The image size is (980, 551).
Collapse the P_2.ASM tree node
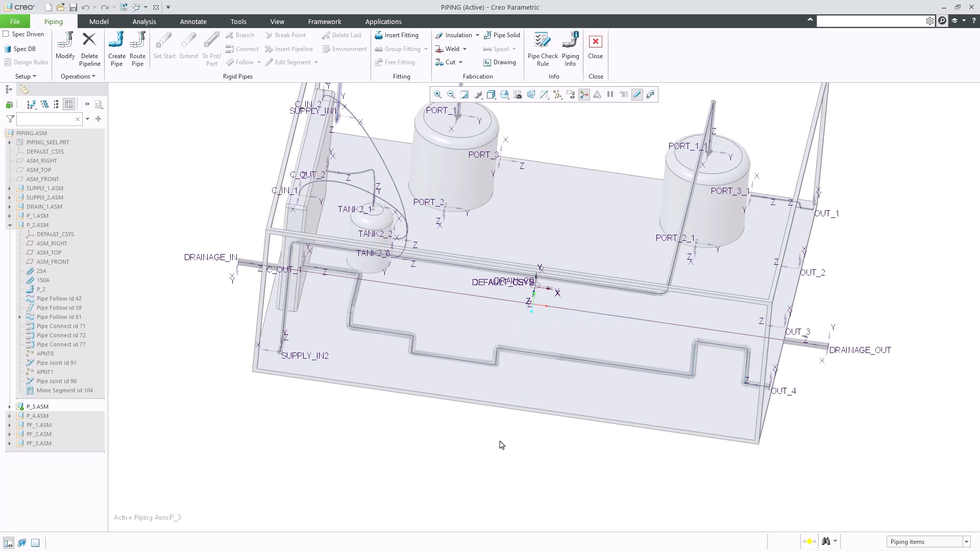(9, 225)
